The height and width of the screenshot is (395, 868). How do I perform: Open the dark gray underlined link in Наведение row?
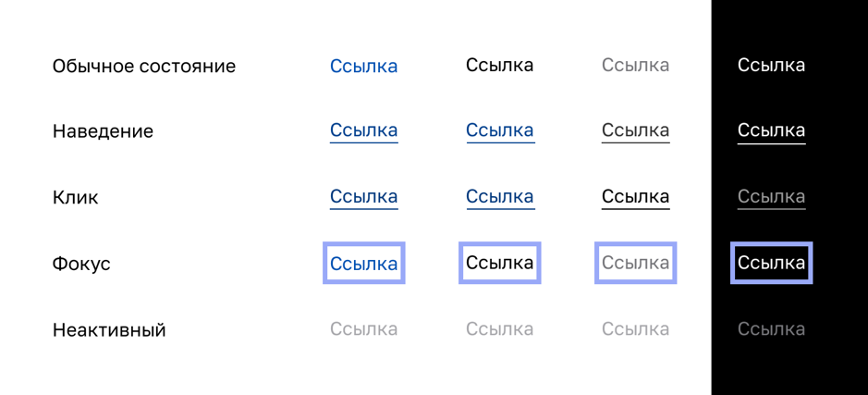coord(635,130)
